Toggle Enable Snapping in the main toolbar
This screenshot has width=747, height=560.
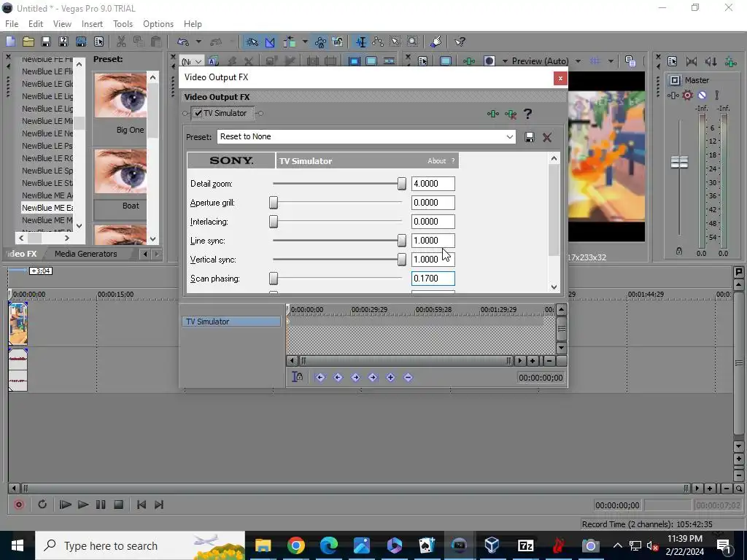[252, 42]
